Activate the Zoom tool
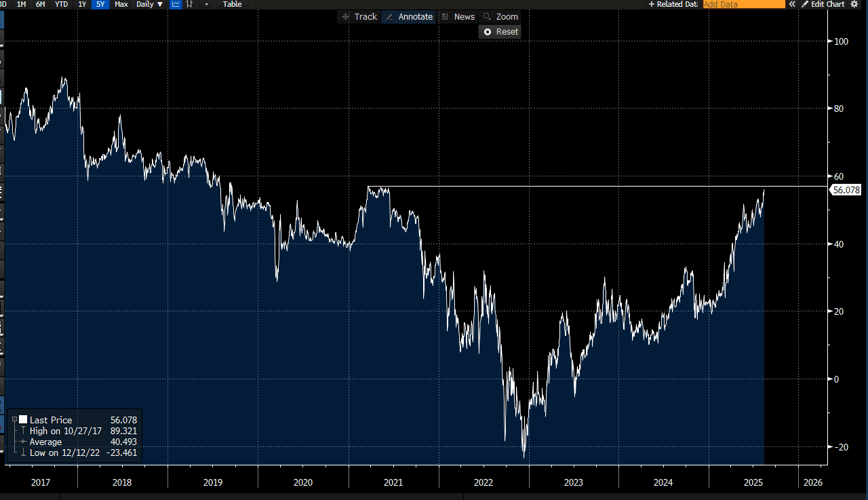 coord(500,17)
